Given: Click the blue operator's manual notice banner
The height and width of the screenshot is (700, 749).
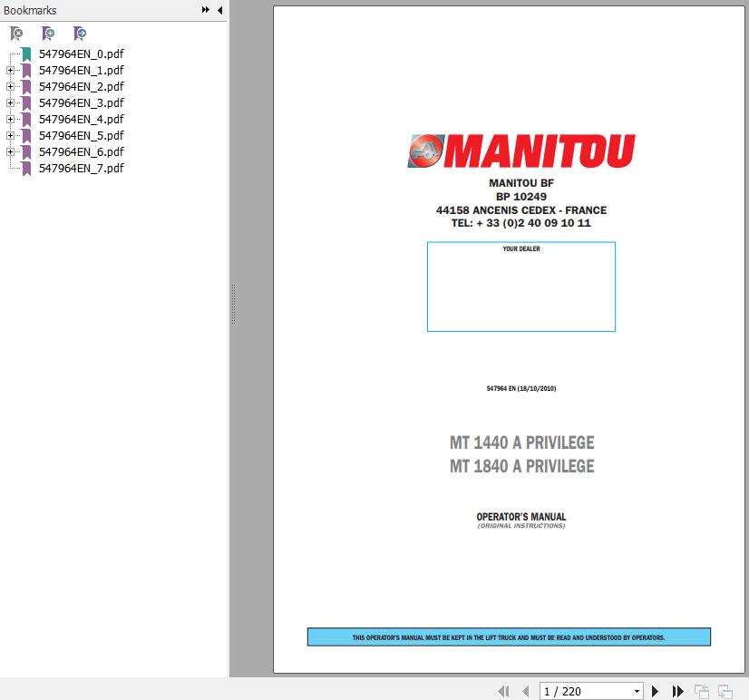Looking at the screenshot, I should (509, 637).
